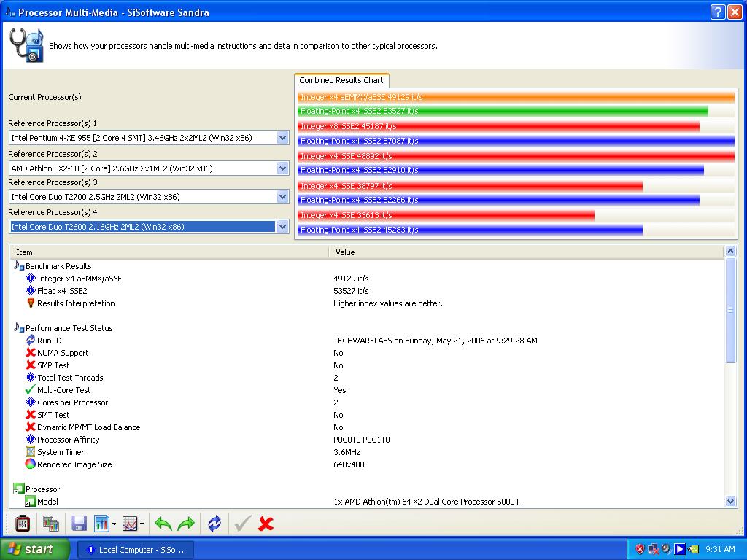Screen dimensions: 747x560
Task: Select the Combined Results Chart tab
Action: 341,80
